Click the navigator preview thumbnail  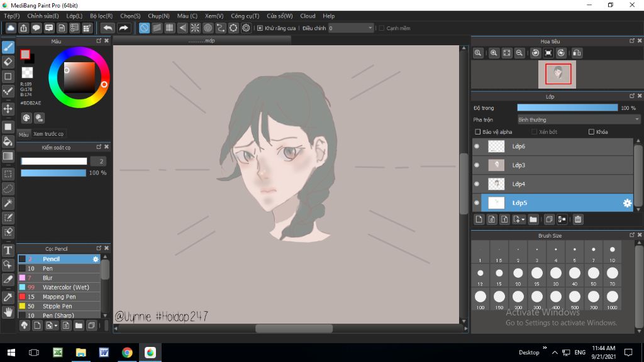(557, 74)
